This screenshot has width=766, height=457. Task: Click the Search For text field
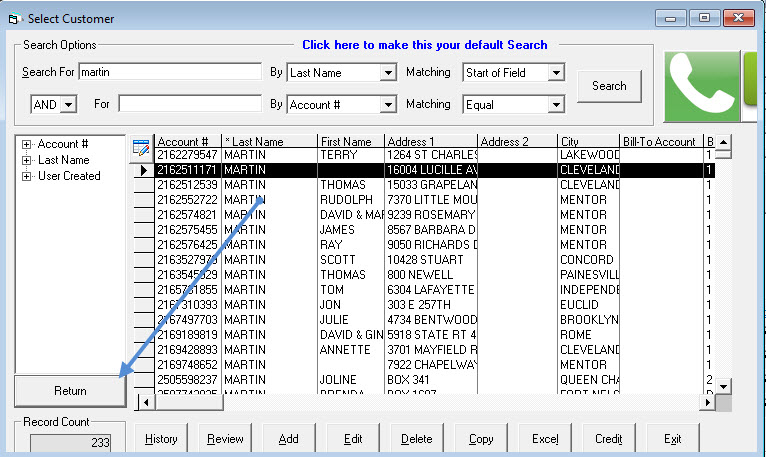(x=170, y=72)
